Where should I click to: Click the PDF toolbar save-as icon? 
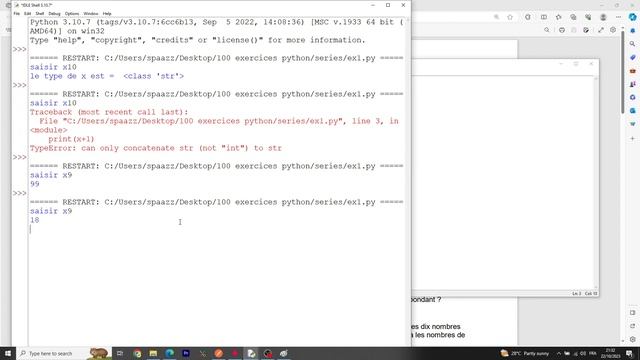(586, 30)
